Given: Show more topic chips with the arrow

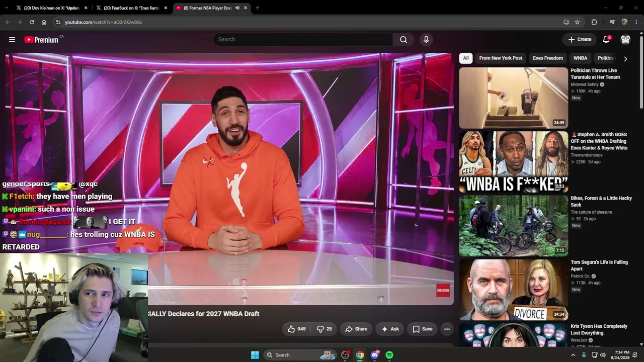Looking at the screenshot, I should click(625, 58).
